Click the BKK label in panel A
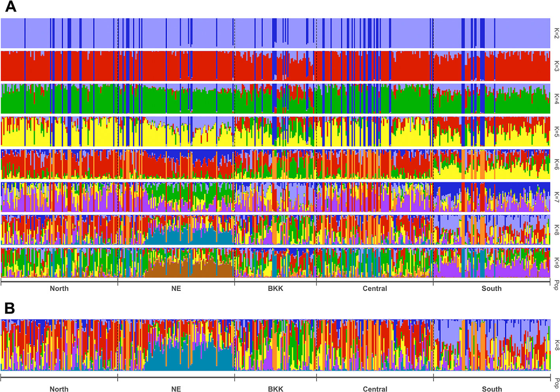The height and width of the screenshot is (392, 560). click(x=275, y=289)
